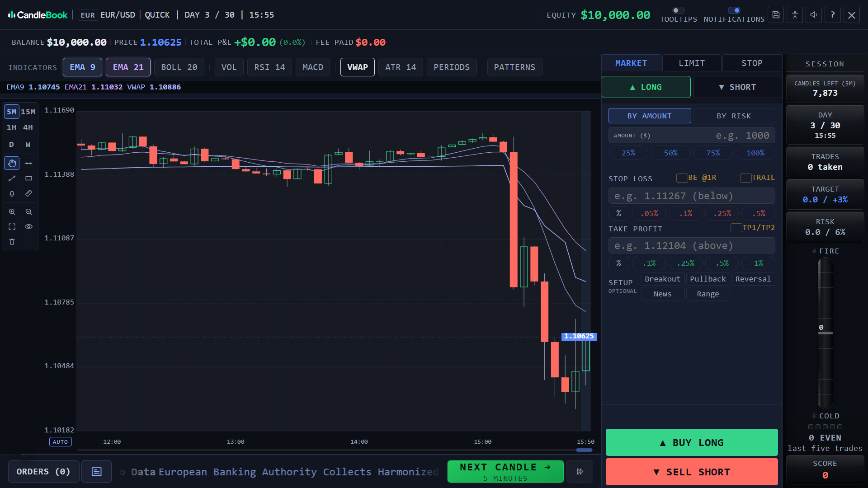This screenshot has height=488, width=868.
Task: Fit the chart to screen
Action: point(12,227)
